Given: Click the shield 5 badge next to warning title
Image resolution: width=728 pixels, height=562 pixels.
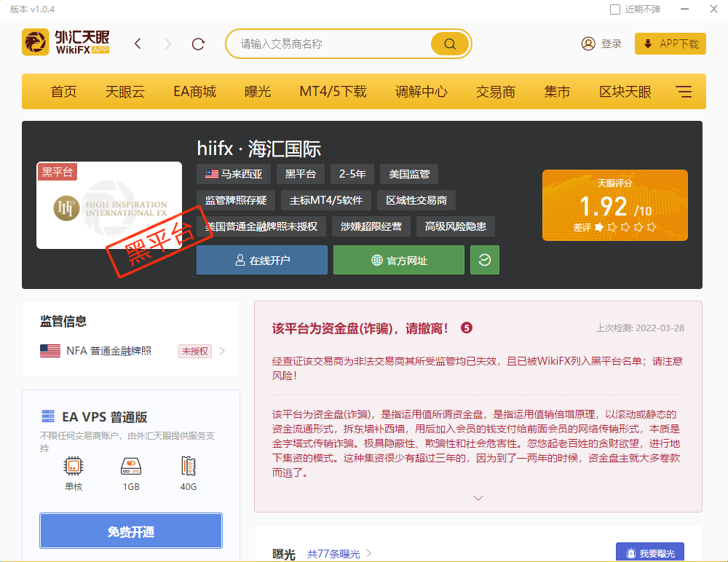Looking at the screenshot, I should click(x=466, y=328).
